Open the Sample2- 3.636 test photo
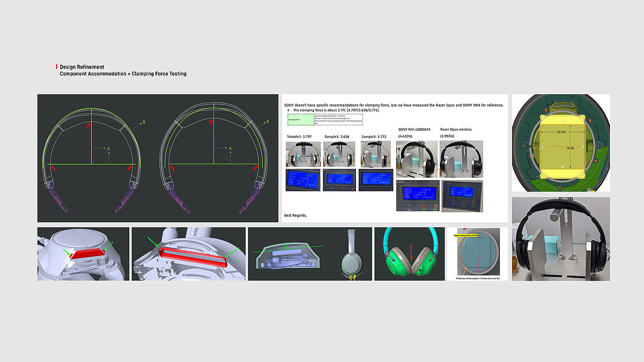This screenshot has width=644, height=362. pos(340,154)
